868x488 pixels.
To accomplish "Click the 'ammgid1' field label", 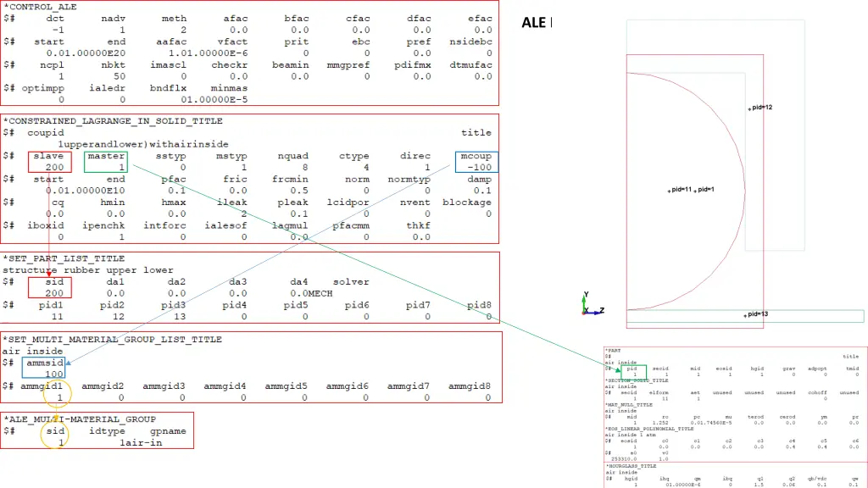I will [42, 385].
